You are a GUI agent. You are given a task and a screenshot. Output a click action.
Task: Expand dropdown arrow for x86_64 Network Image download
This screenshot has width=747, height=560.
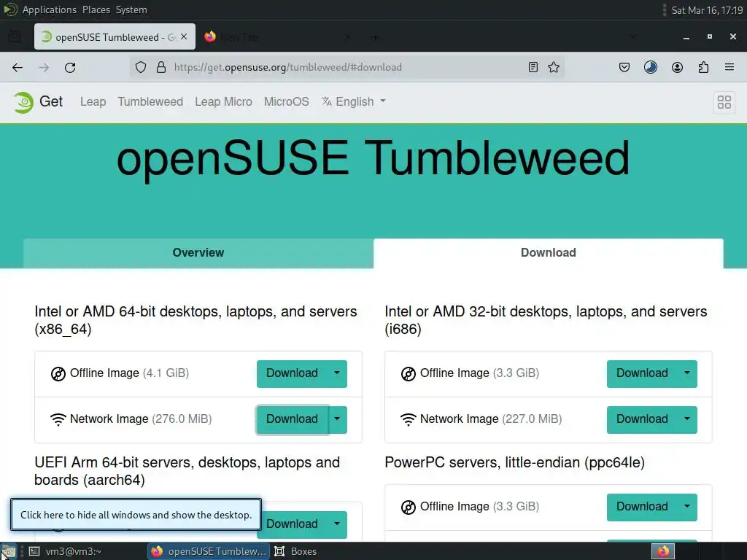pyautogui.click(x=337, y=419)
